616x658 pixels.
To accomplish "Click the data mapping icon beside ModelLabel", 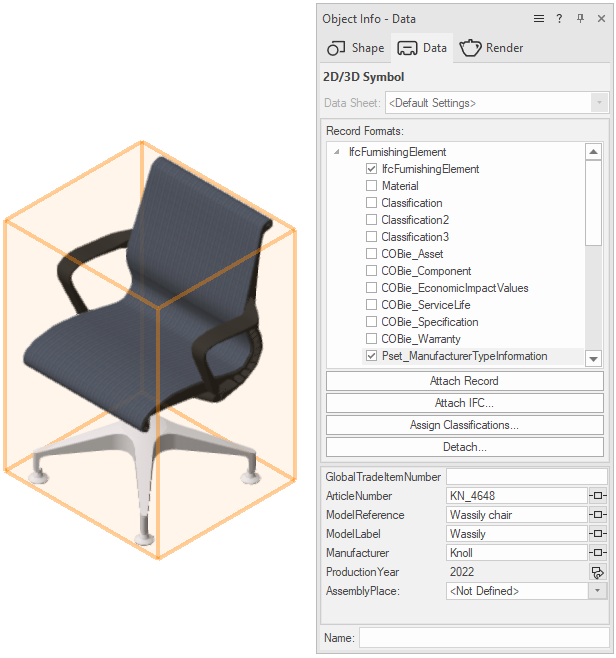I will coord(597,534).
